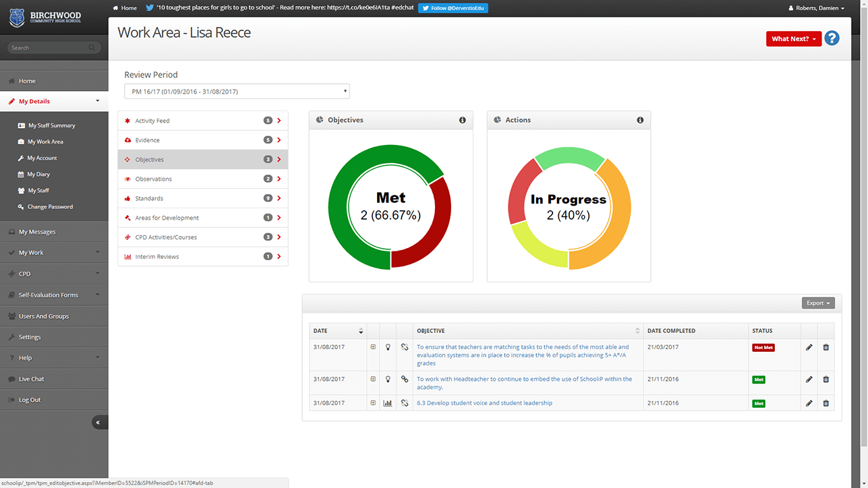Select the Observations tab

click(203, 179)
